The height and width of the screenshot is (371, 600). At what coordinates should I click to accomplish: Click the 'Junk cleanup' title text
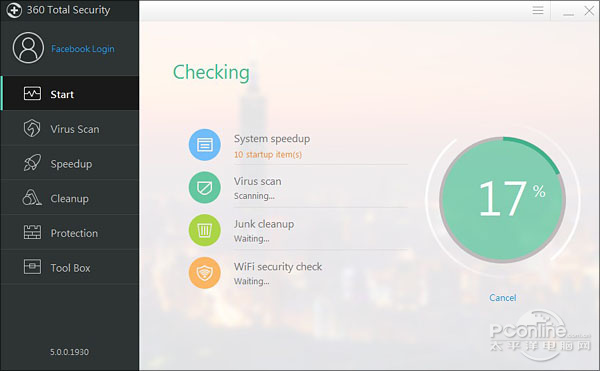[264, 224]
